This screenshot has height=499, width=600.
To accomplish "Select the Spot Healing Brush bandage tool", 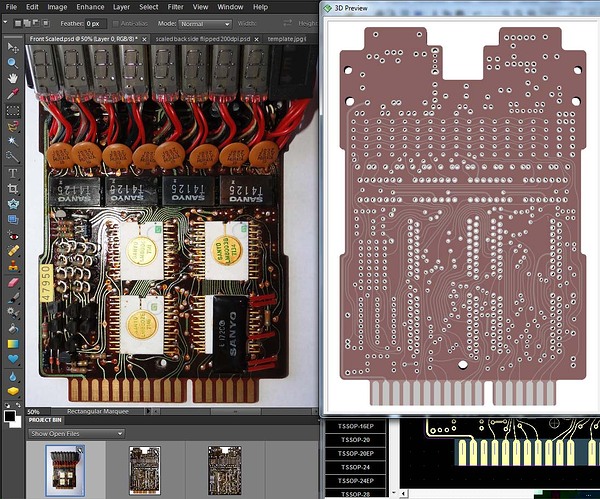I will [13, 251].
